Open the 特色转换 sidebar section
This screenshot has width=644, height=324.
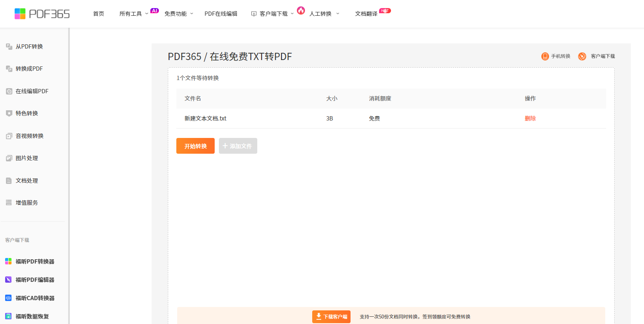26,113
